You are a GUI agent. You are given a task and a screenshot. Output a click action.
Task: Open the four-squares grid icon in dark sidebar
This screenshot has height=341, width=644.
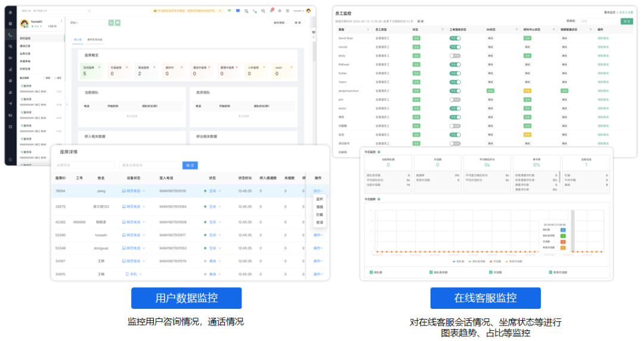(x=10, y=126)
